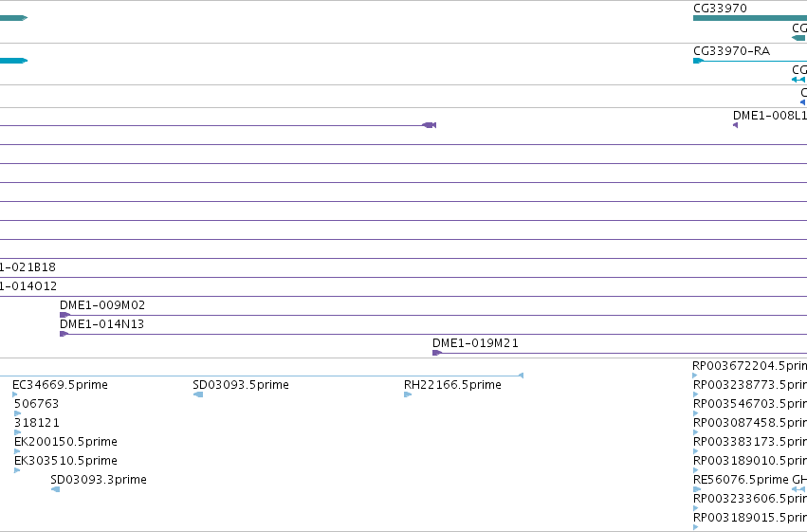This screenshot has width=807, height=532.
Task: Click the EK303510.5prime arrow glyph
Action: (17, 470)
